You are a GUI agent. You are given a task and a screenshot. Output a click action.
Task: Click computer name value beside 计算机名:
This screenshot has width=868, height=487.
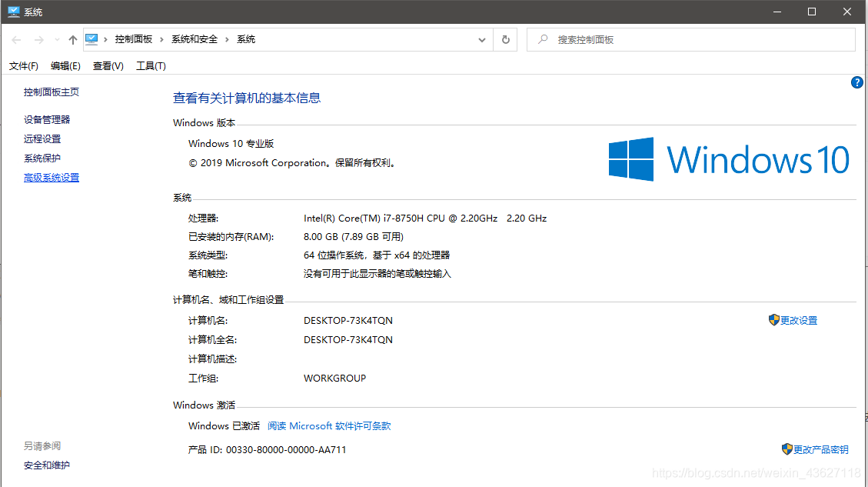348,321
